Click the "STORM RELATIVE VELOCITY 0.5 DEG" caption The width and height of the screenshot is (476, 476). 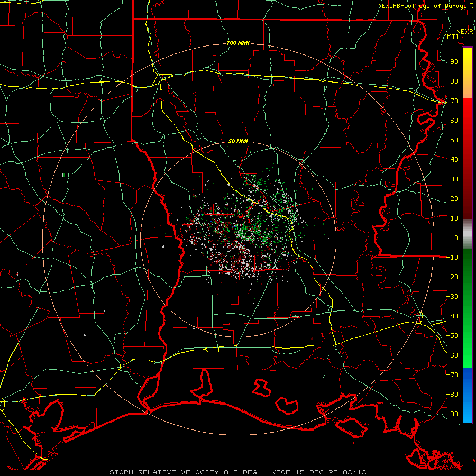(183, 472)
